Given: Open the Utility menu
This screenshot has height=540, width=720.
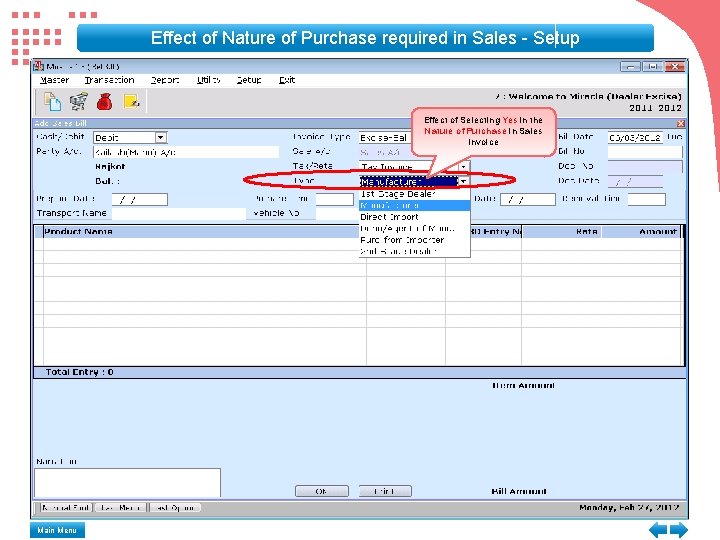Looking at the screenshot, I should 208,80.
